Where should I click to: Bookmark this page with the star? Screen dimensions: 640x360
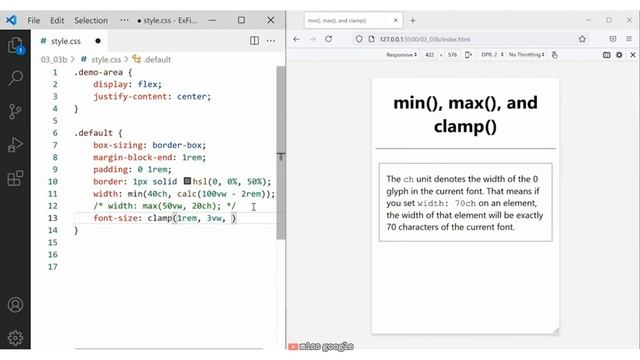582,39
